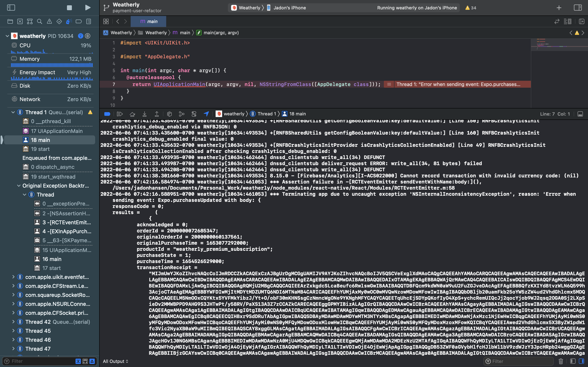
Task: Click the Debug Memory Graph icon
Action: [x=182, y=114]
